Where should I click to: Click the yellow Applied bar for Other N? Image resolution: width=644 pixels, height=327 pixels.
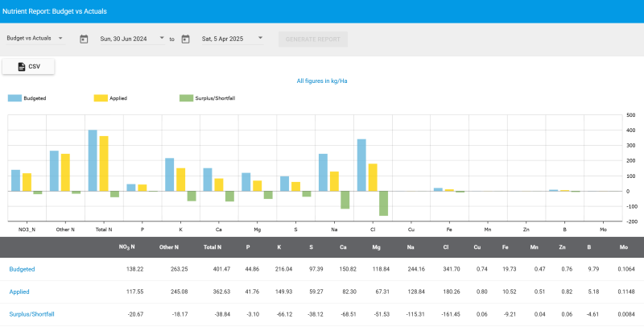65,172
